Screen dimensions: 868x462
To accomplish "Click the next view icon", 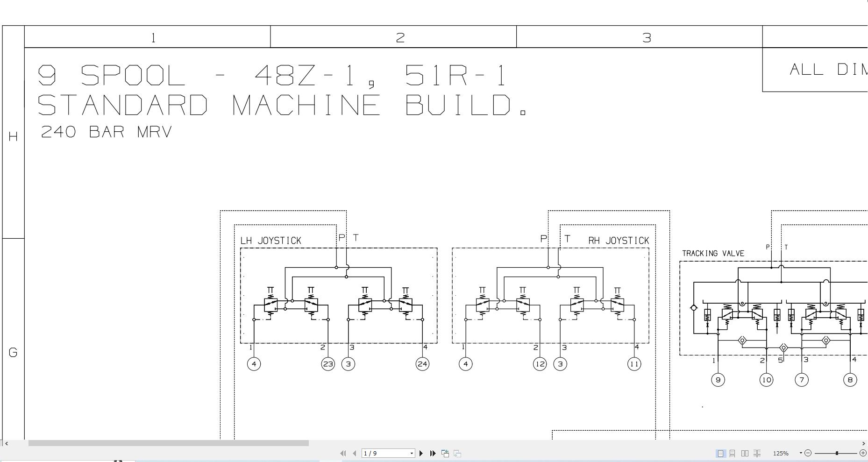I will (x=457, y=453).
